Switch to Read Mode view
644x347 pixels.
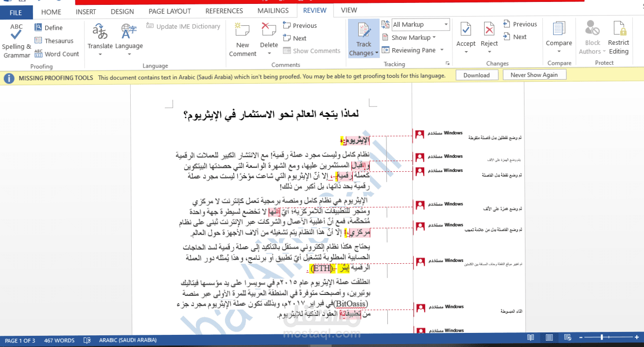point(530,337)
